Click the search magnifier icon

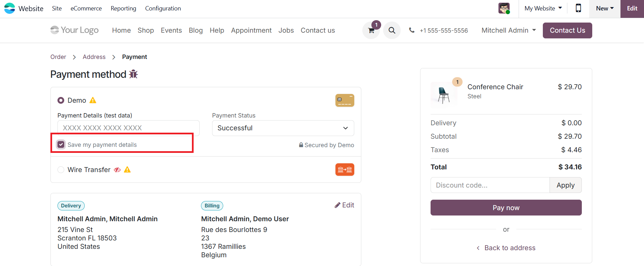click(392, 31)
